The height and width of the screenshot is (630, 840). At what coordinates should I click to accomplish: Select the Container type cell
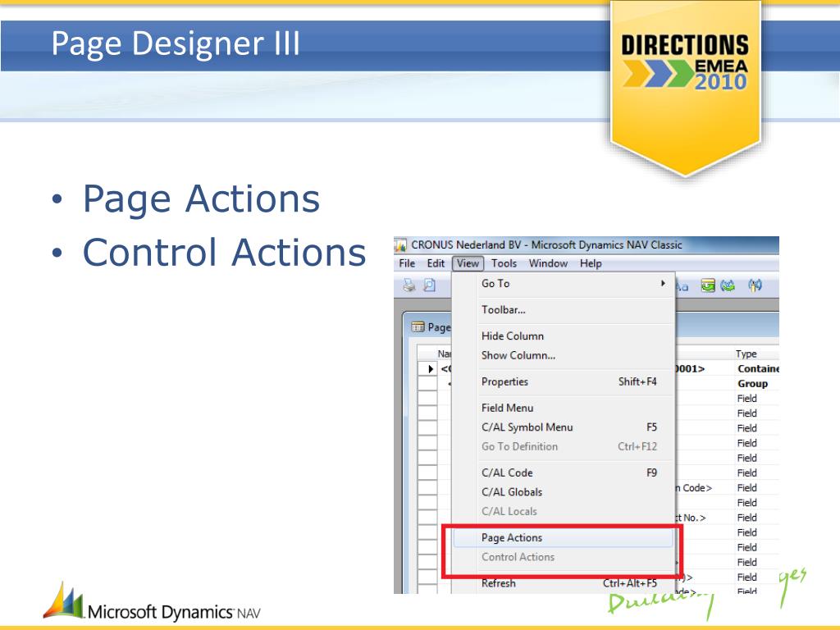click(x=757, y=368)
